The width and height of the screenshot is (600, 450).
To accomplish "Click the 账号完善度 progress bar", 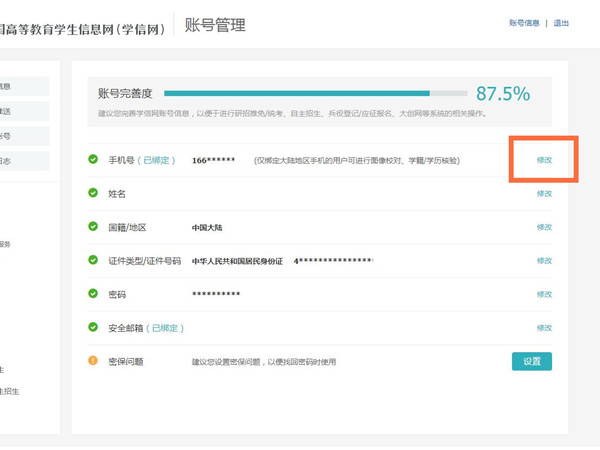I will coord(315,93).
